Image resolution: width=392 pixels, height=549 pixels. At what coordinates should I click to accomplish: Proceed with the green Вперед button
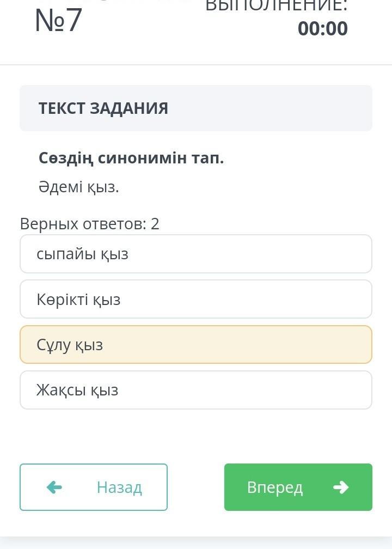(x=298, y=487)
